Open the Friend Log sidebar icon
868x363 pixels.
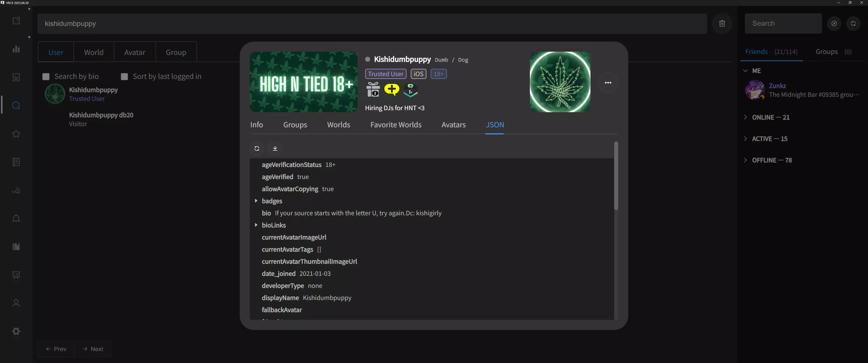coord(16,162)
